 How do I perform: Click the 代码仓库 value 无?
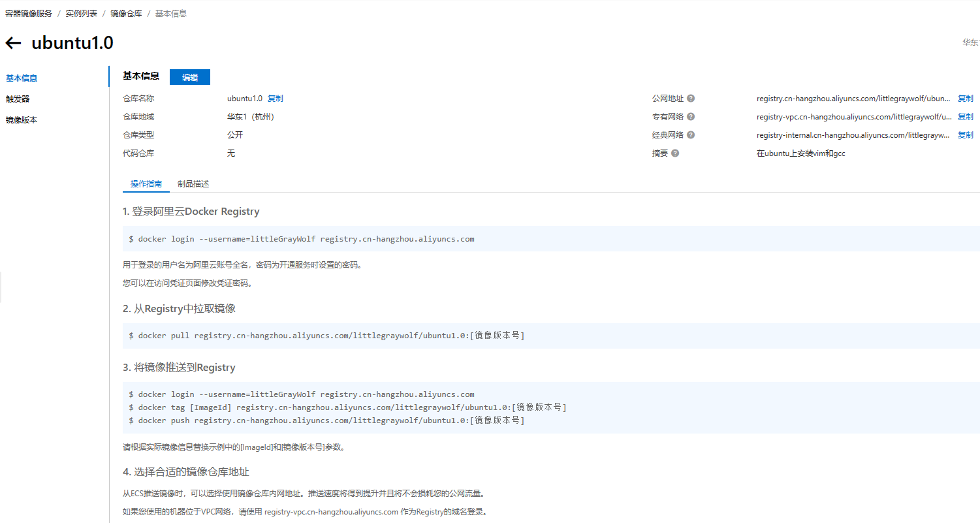pyautogui.click(x=231, y=153)
